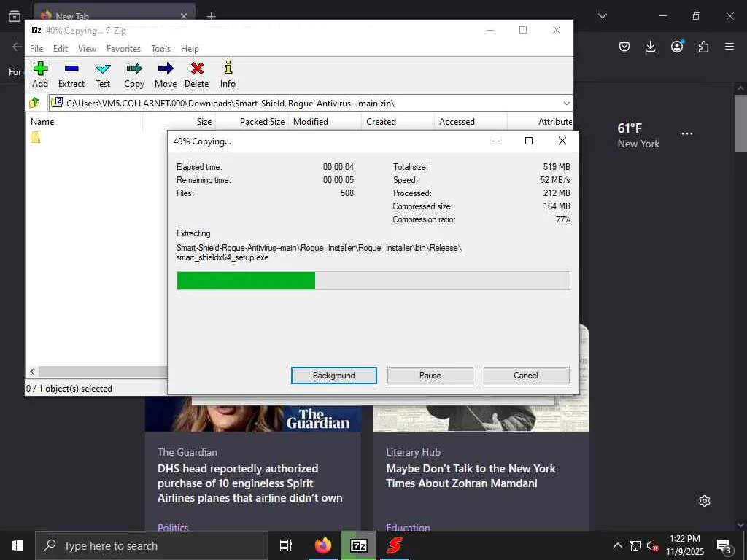Open the Tools menu in 7-Zip

click(160, 49)
